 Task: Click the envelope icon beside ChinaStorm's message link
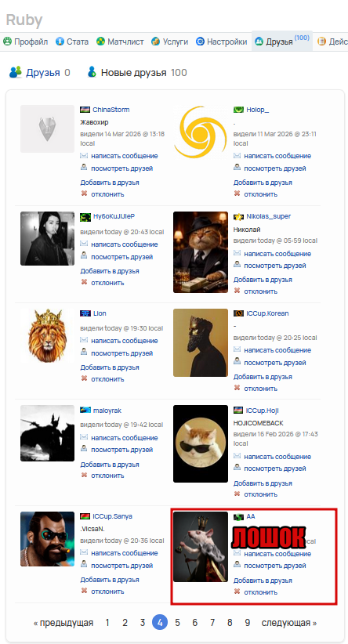coord(84,156)
